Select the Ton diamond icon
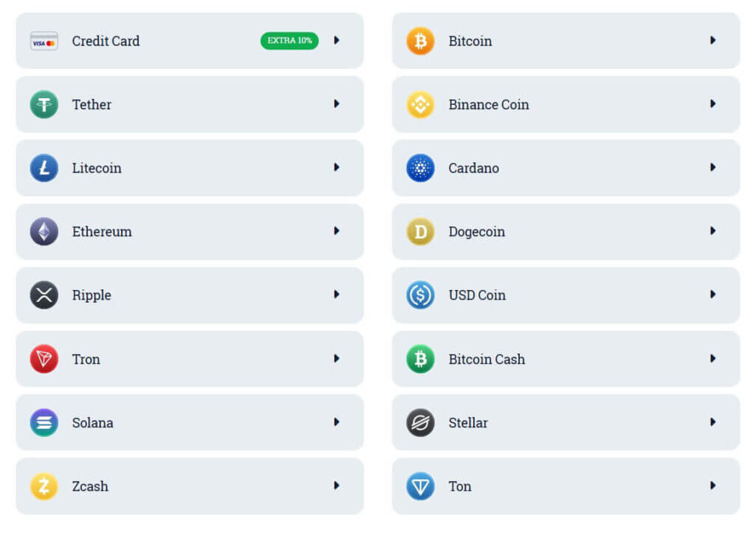The height and width of the screenshot is (533, 756). pyautogui.click(x=419, y=486)
